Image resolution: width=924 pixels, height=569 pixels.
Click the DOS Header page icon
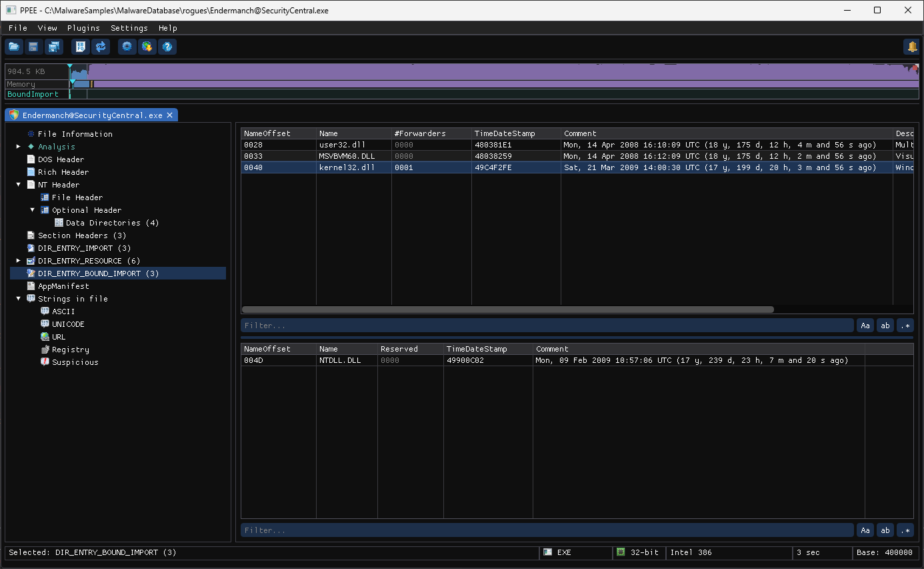[31, 159]
